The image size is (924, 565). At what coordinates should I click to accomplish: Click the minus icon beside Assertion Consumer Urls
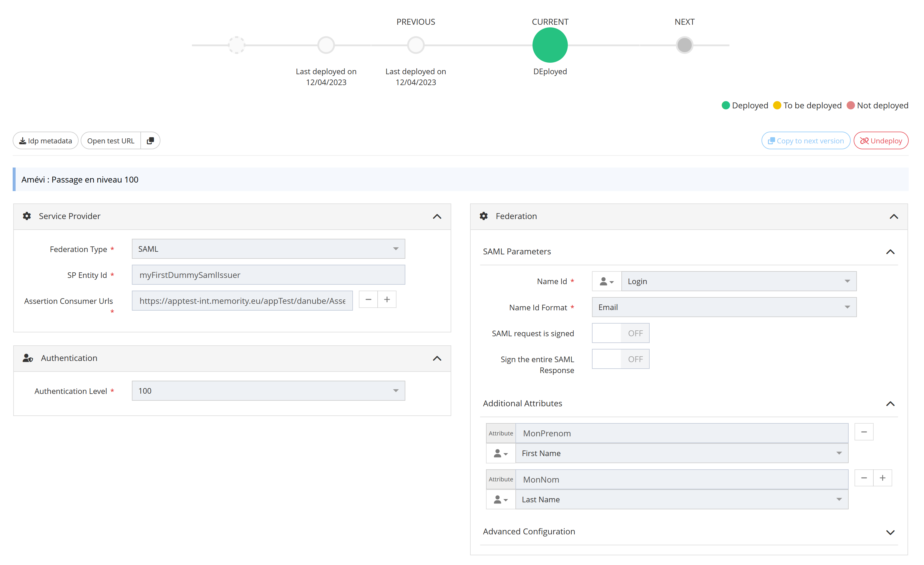(368, 299)
